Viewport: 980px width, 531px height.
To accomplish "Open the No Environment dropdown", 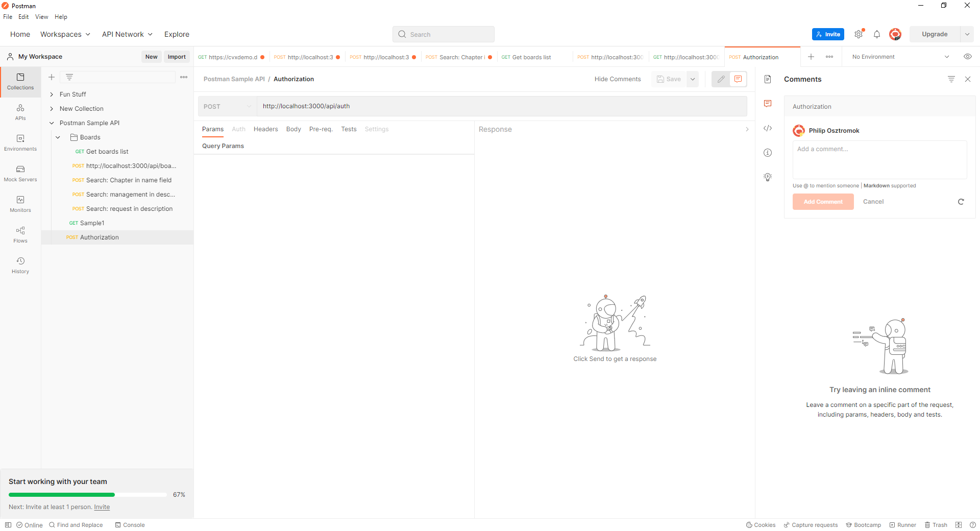I will point(900,57).
